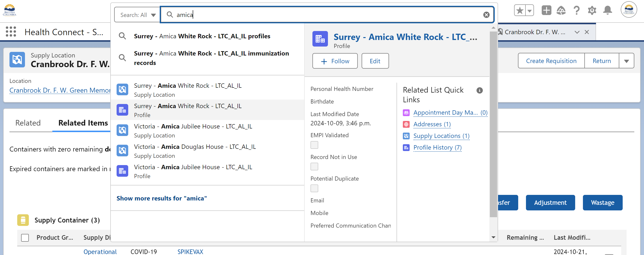The width and height of the screenshot is (644, 255).
Task: Open Victoria Amica Jubilee House Profile result
Action: click(207, 171)
